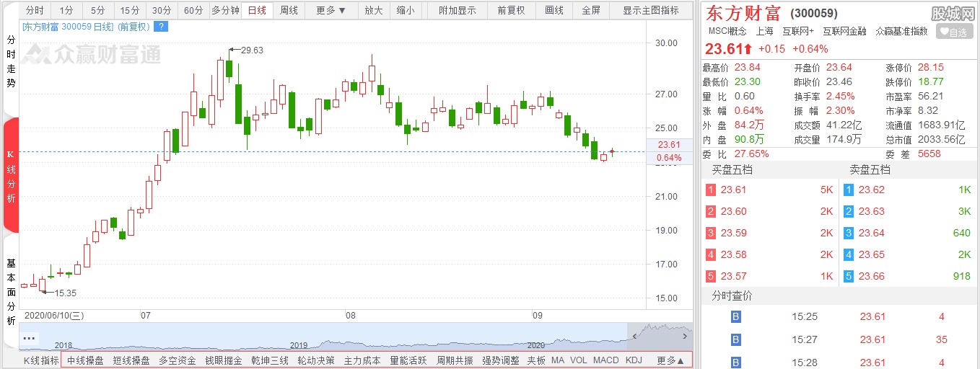The image size is (980, 369).
Task: Select VOL indicator
Action: [579, 360]
